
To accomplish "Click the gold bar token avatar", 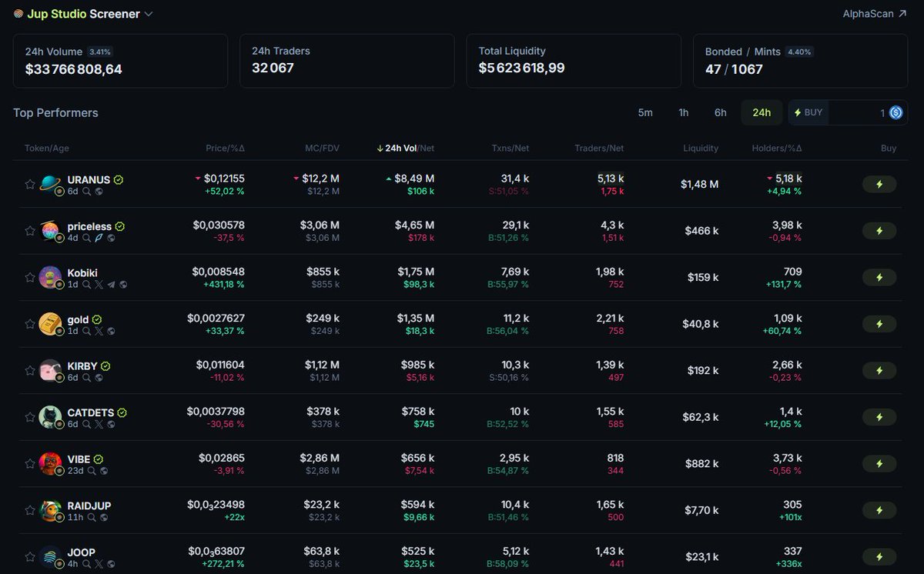I will [x=50, y=324].
